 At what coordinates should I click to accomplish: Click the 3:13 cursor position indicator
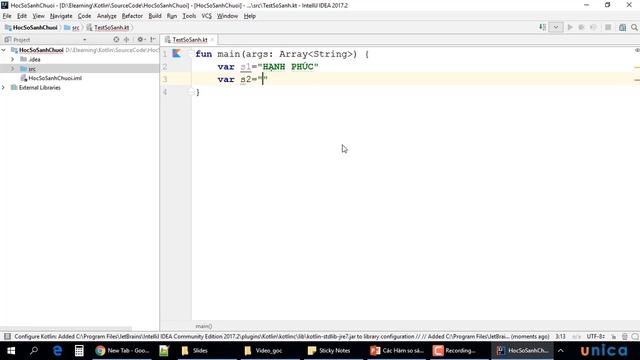pyautogui.click(x=560, y=336)
